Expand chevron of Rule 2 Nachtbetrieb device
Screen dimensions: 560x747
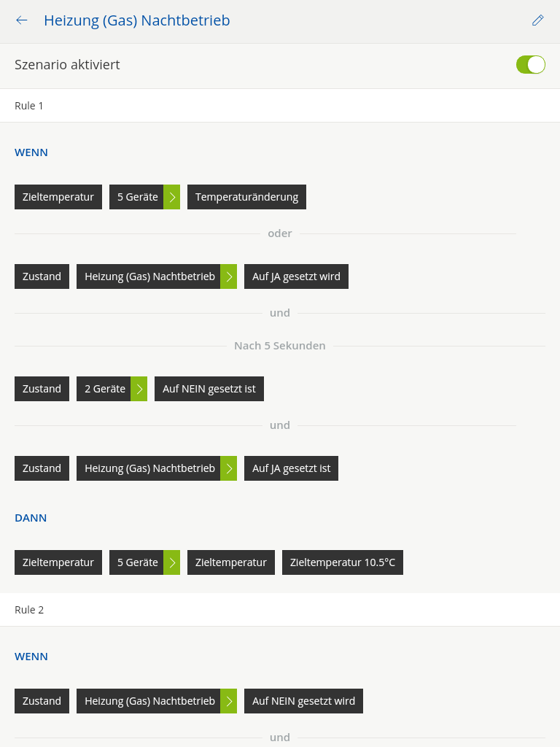(228, 701)
